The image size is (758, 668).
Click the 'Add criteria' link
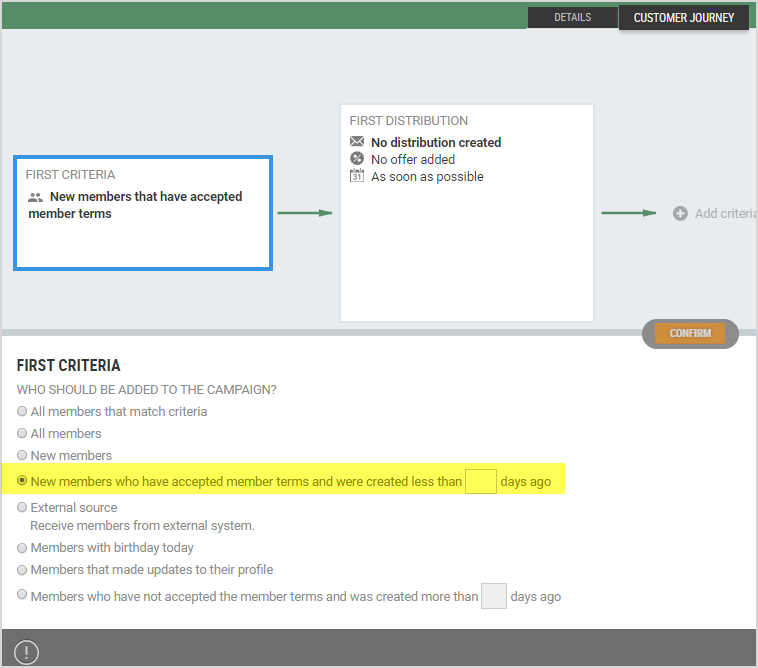pos(724,214)
